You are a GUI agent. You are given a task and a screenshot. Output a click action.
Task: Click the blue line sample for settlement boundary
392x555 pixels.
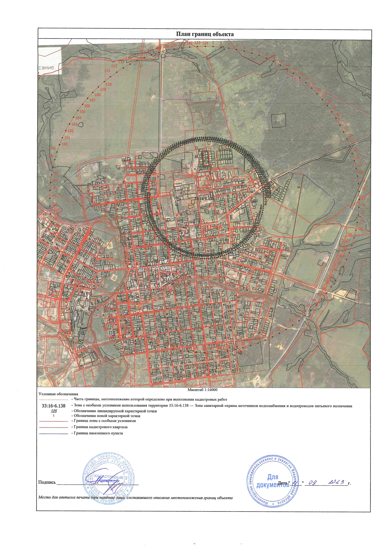[54, 434]
